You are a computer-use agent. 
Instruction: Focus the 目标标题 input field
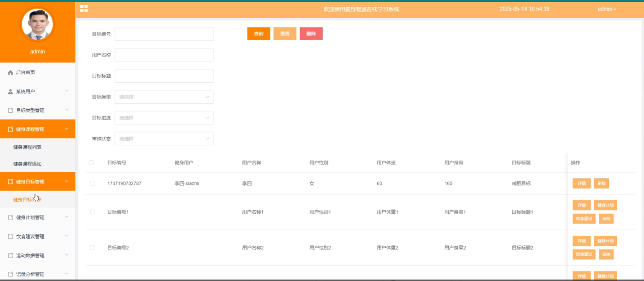point(164,76)
